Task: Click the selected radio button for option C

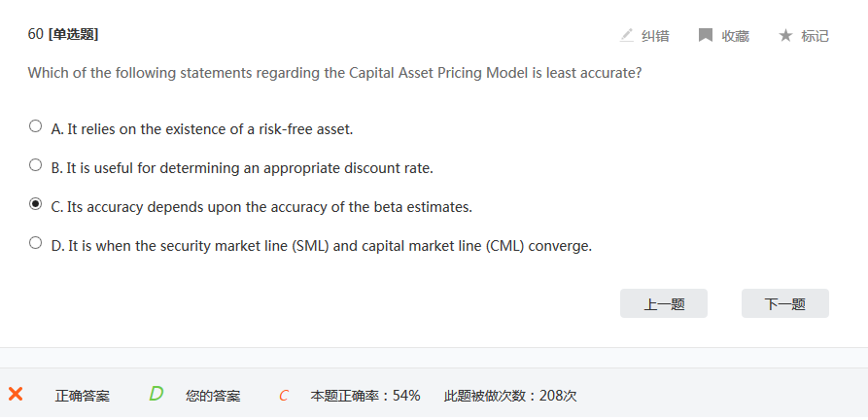Action: (36, 204)
